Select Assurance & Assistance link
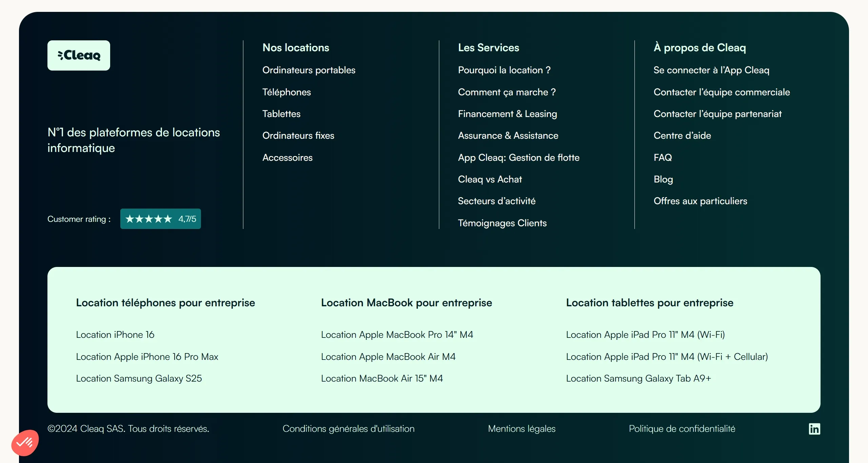Image resolution: width=868 pixels, height=463 pixels. (508, 135)
